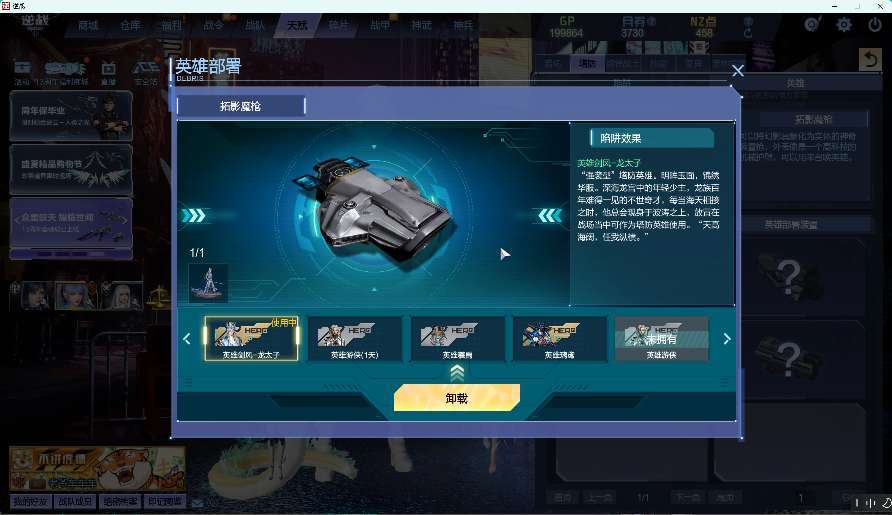Show previous heroes with left arrow
Screen dimensions: 892x515
(187, 339)
